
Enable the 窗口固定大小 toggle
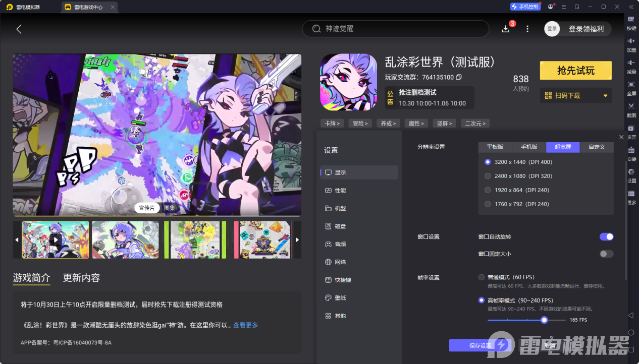click(605, 254)
